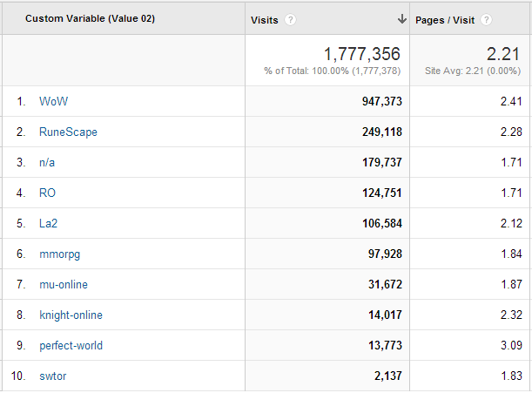Sort by Custom Variable (Value 02) header

pyautogui.click(x=90, y=18)
